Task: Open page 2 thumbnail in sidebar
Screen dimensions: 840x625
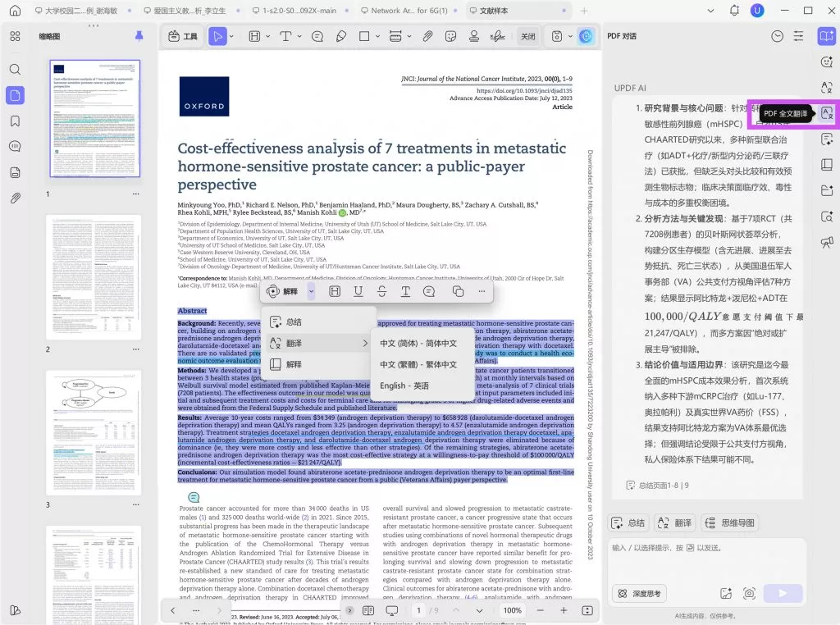Action: (93, 277)
